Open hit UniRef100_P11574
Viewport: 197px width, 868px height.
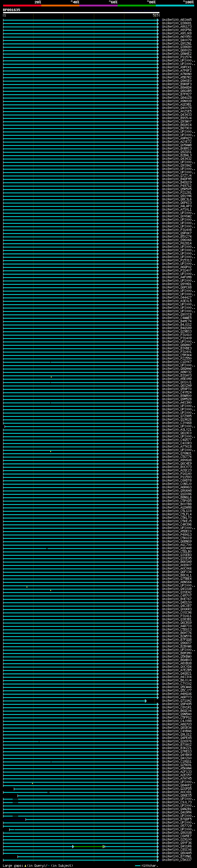click(x=176, y=57)
